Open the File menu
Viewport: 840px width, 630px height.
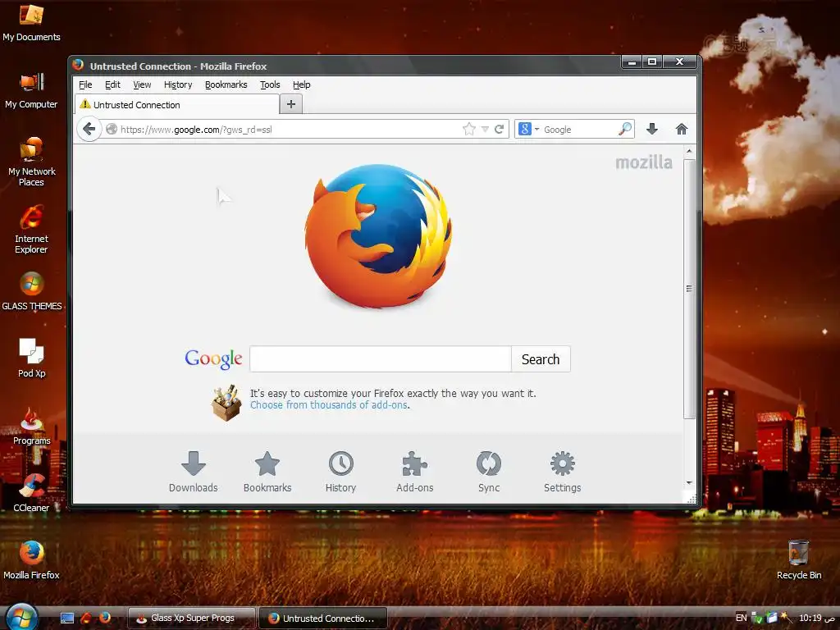[85, 84]
